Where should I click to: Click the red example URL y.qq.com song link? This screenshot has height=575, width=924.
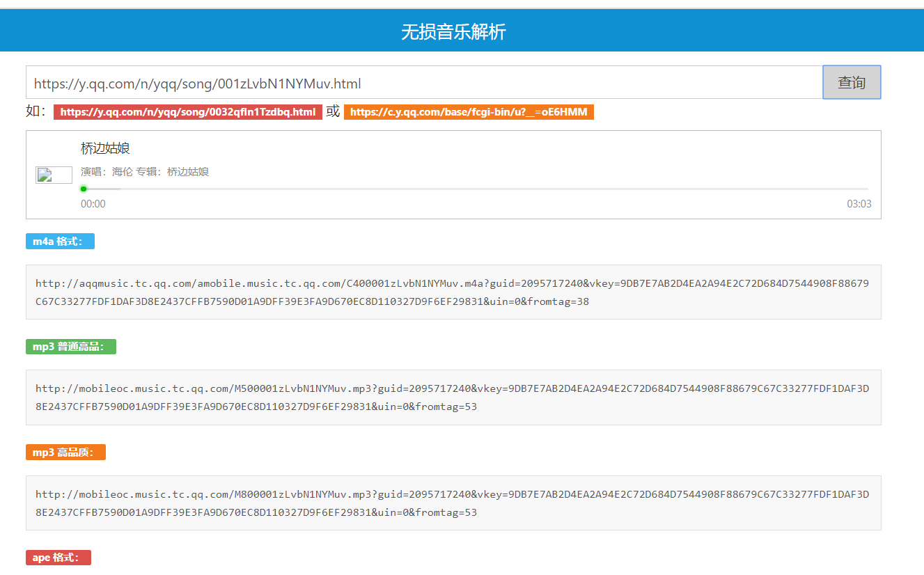tap(188, 112)
